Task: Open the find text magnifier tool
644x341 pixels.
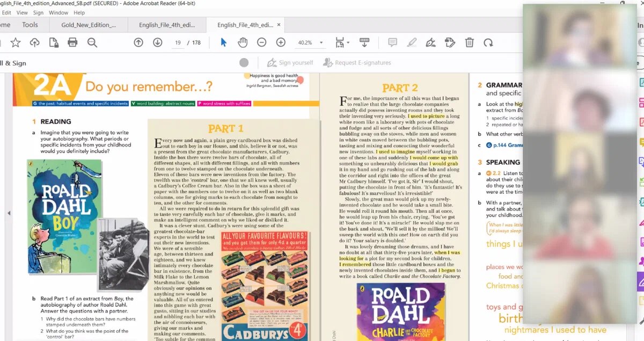Action: tap(92, 42)
